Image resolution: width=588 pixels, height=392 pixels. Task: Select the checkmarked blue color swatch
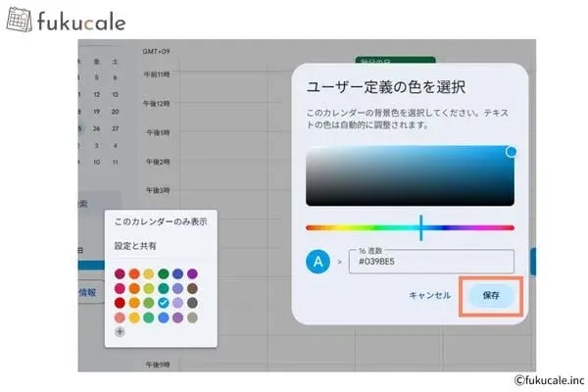[163, 303]
